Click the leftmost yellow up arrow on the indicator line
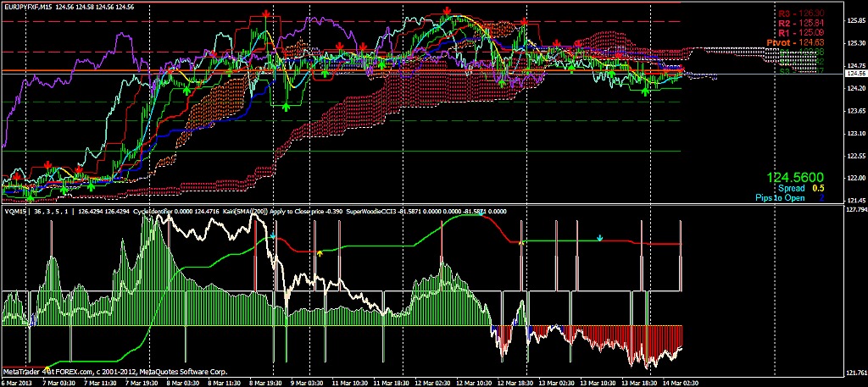The image size is (868, 387). tap(320, 252)
